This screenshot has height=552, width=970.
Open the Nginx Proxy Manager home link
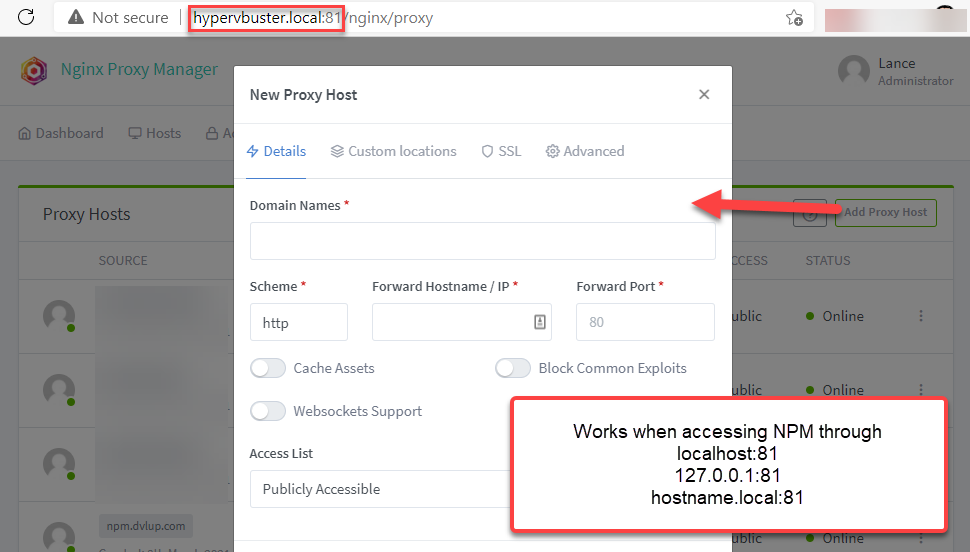139,69
